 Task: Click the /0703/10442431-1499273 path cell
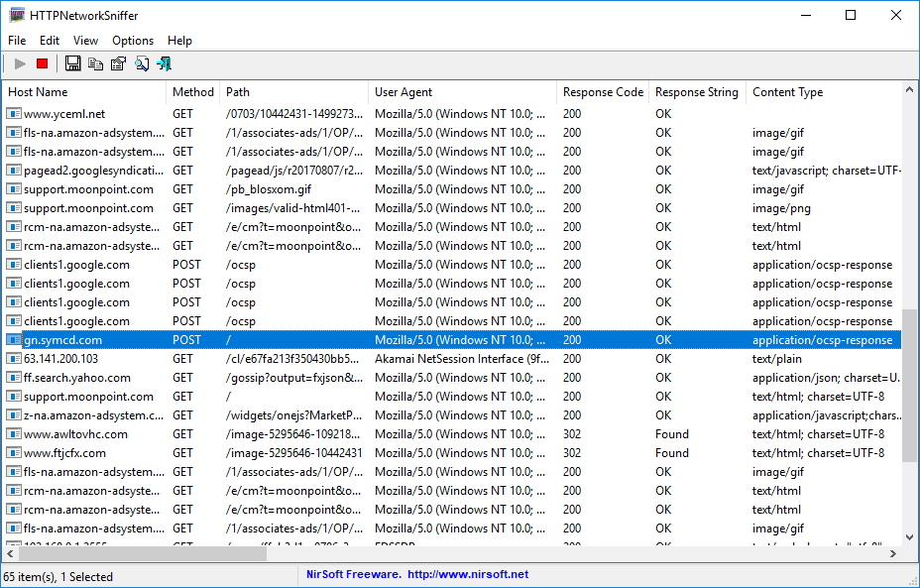pyautogui.click(x=294, y=114)
